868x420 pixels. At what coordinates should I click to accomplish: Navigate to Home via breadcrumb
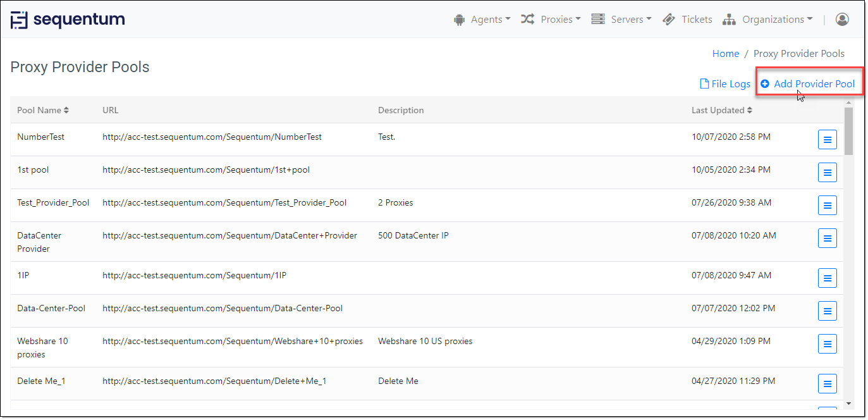tap(725, 54)
